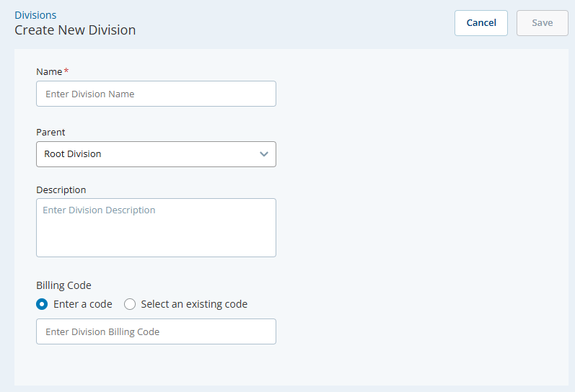Click the red required asterisk beside Name
The image size is (575, 392).
pos(66,71)
